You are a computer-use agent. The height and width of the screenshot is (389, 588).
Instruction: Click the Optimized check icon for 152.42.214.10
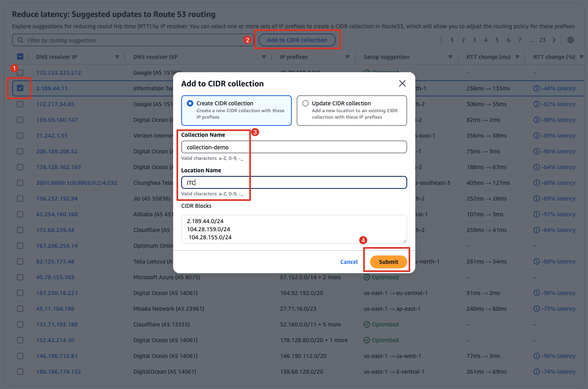367,340
